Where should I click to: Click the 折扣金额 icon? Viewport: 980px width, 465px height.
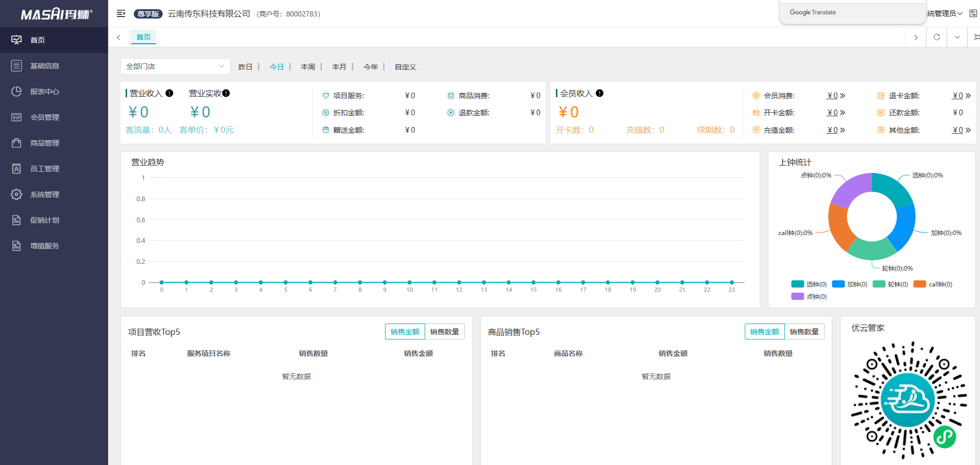[326, 113]
